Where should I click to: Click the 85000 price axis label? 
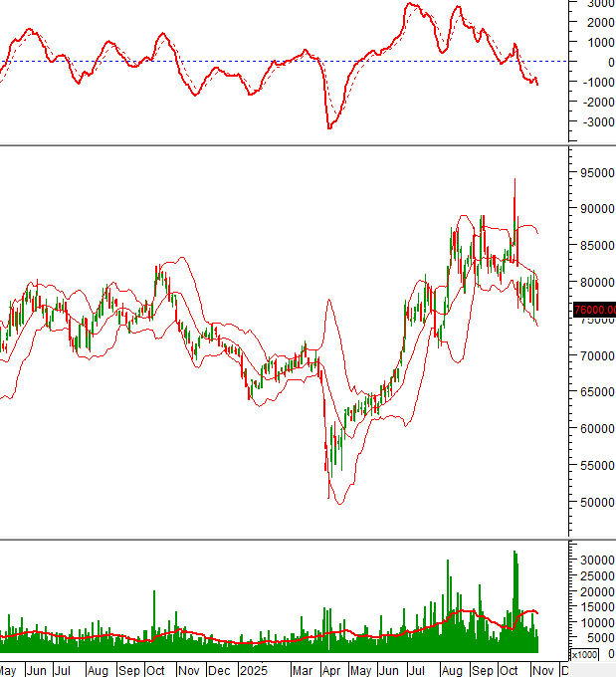coord(594,246)
